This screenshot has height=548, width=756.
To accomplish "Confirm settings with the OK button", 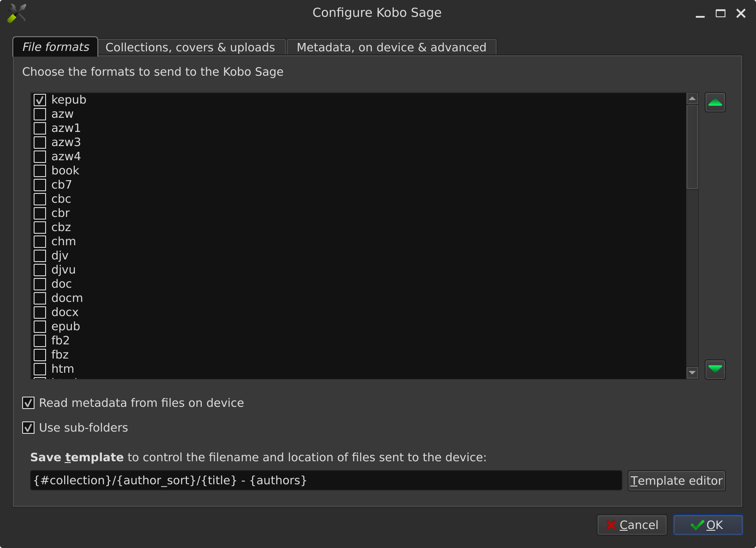I will point(708,525).
